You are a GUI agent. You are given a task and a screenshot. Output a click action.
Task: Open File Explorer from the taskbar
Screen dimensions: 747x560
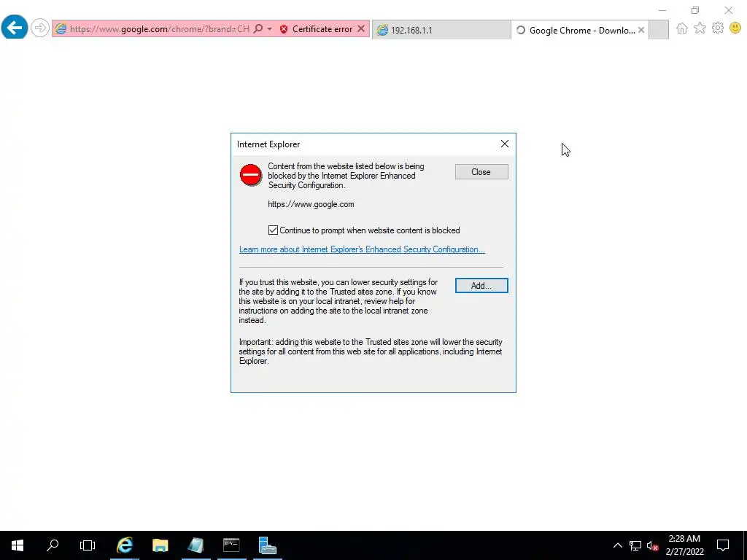click(160, 545)
